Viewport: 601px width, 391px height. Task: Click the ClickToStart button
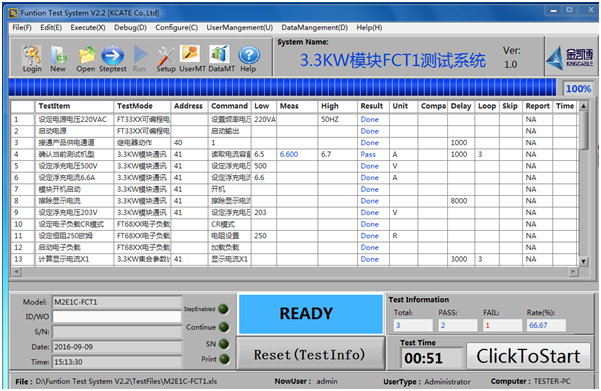pos(528,356)
